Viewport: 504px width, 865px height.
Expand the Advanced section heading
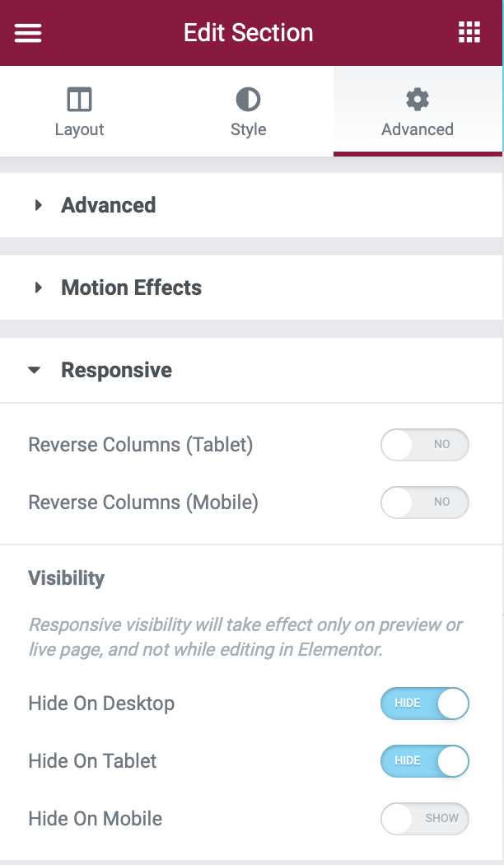pyautogui.click(x=108, y=205)
